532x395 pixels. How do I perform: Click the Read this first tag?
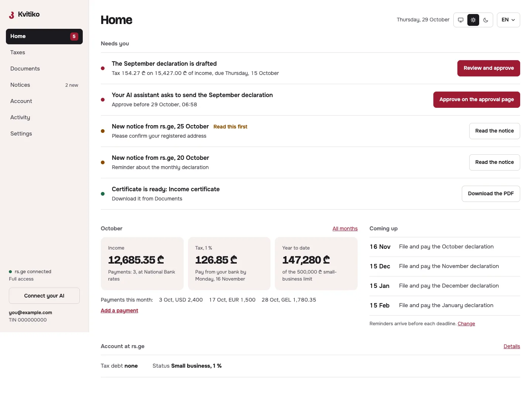(231, 127)
